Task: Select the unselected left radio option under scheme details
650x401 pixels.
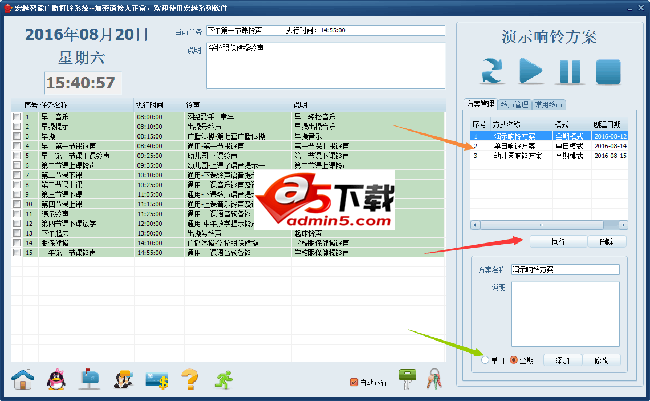Action: 485,360
